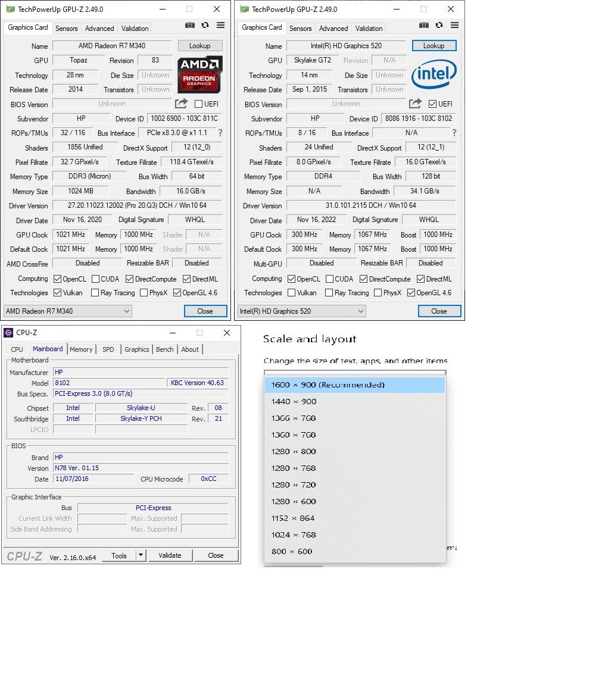Click the refresh icon in AMD GPU-Z window
The height and width of the screenshot is (700, 605).
coord(205,26)
